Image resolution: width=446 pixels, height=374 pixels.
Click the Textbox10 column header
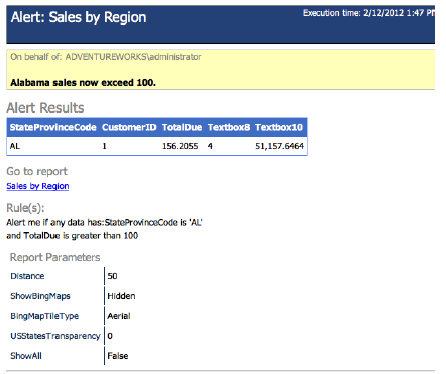pyautogui.click(x=279, y=127)
